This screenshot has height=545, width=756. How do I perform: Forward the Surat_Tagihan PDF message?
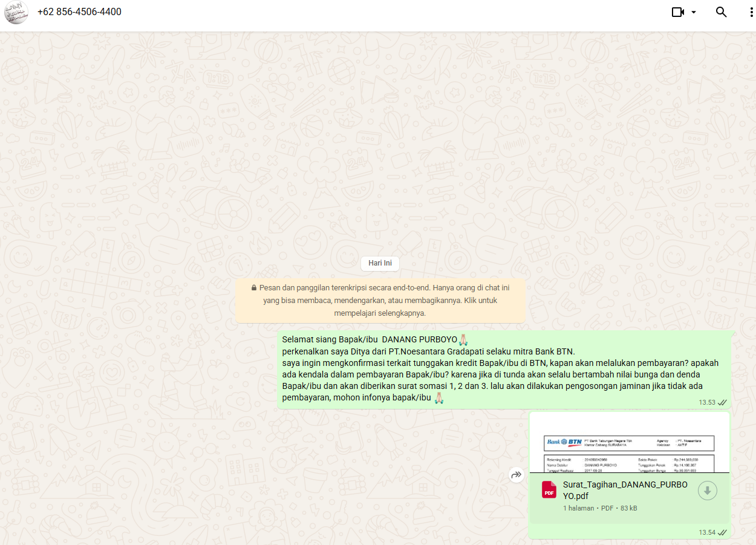(516, 475)
